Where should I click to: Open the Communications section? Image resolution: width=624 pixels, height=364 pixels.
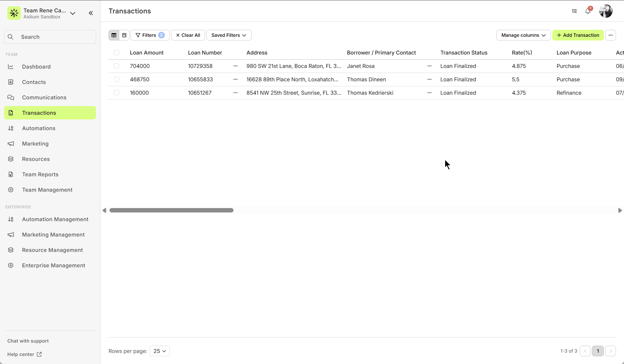[44, 97]
